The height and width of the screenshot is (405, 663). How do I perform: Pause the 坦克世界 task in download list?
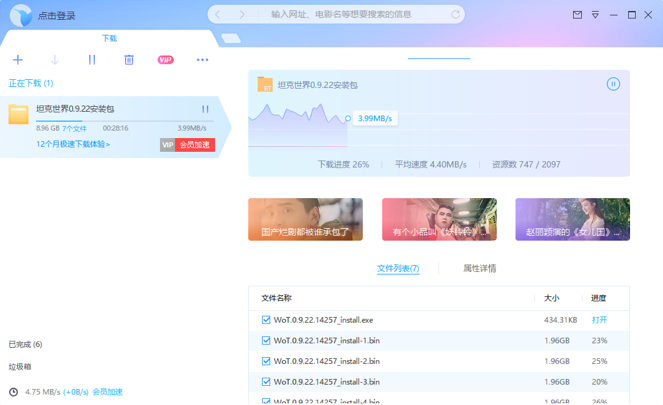tap(205, 109)
